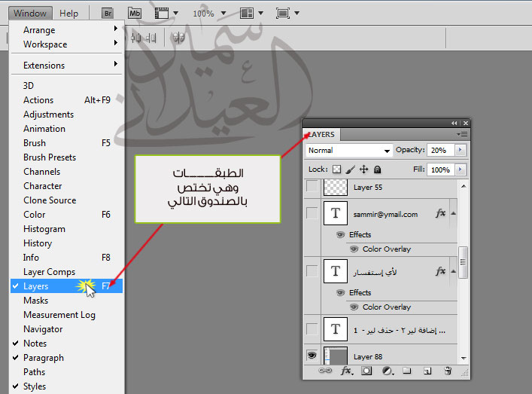Open the Workspace submenu
The image size is (532, 394).
(66, 44)
